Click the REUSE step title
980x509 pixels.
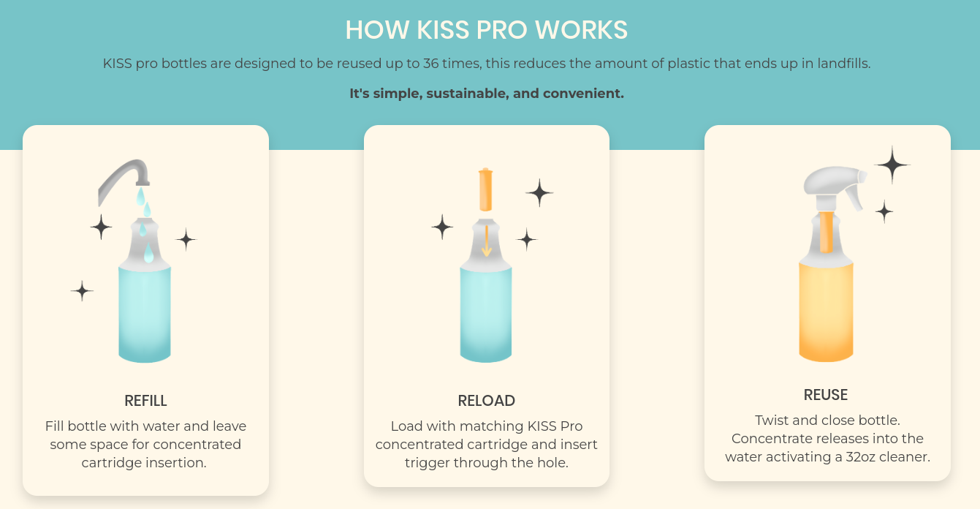pos(826,395)
